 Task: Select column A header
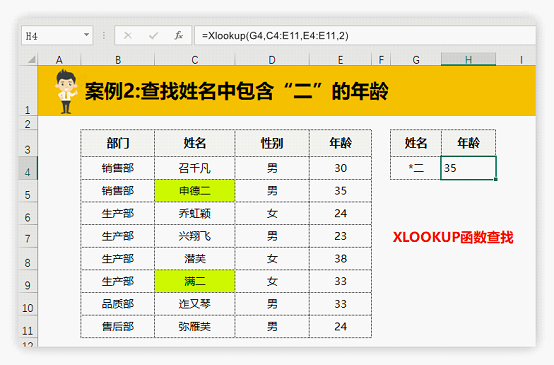point(59,60)
